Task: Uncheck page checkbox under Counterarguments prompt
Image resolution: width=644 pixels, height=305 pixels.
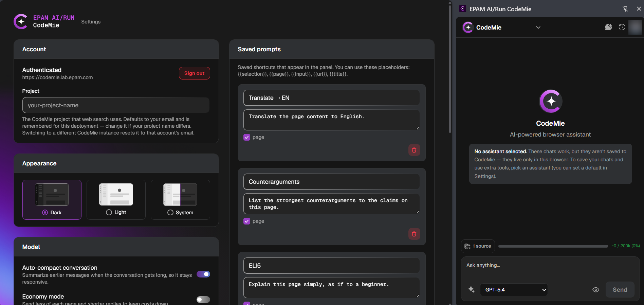Action: (x=247, y=221)
